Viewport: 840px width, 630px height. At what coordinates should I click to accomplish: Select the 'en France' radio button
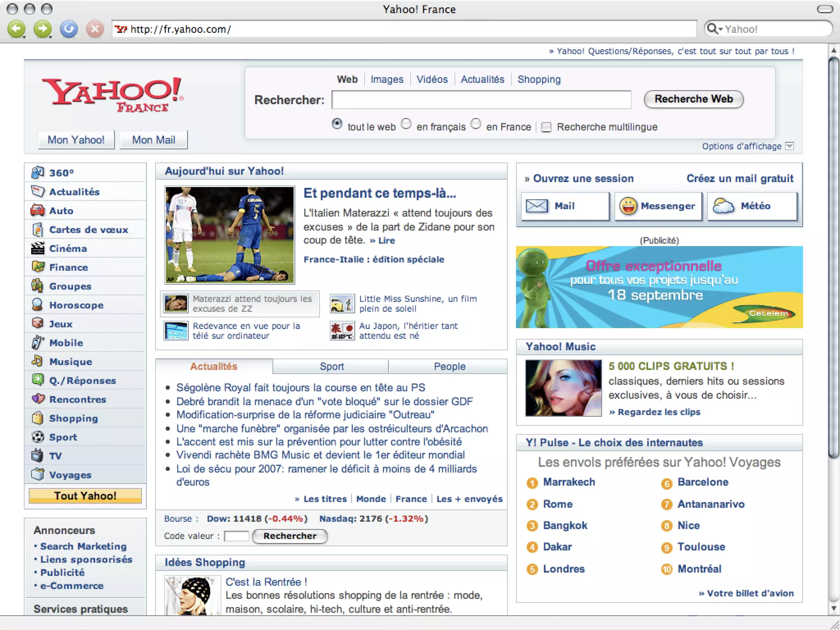[476, 124]
